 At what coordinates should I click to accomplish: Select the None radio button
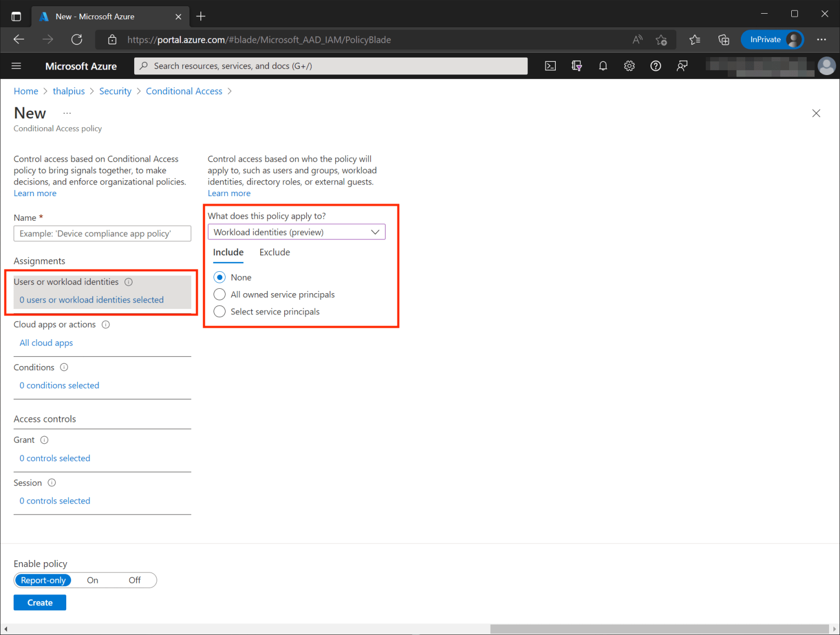pyautogui.click(x=220, y=277)
